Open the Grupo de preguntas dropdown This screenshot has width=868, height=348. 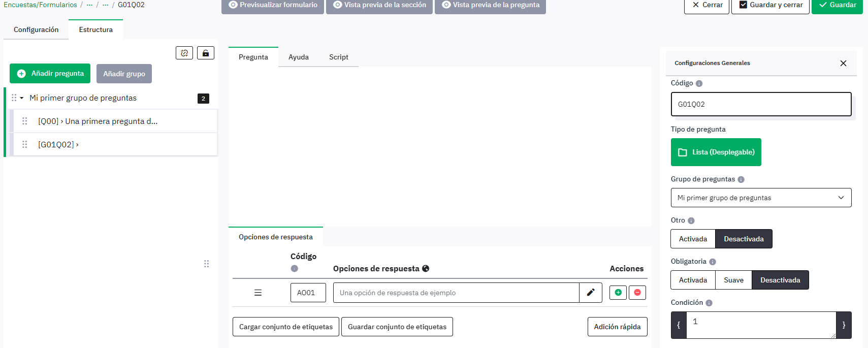click(x=761, y=198)
